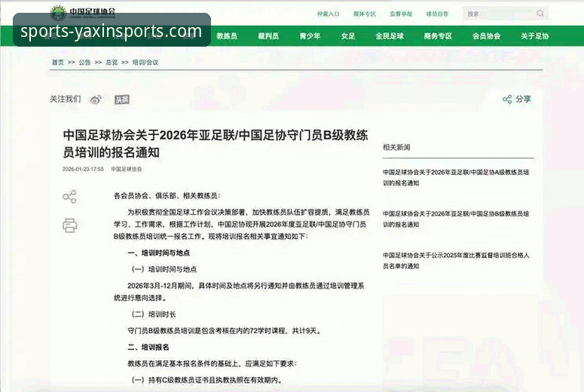Click the 分享 label text

[523, 99]
